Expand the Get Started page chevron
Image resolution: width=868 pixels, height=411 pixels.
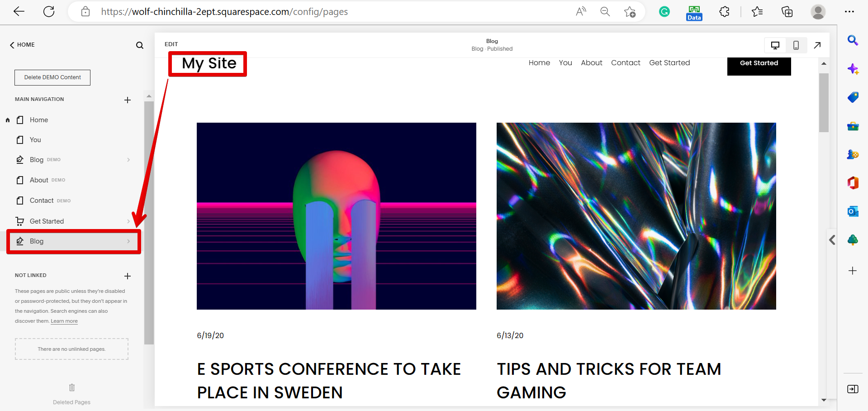[128, 221]
